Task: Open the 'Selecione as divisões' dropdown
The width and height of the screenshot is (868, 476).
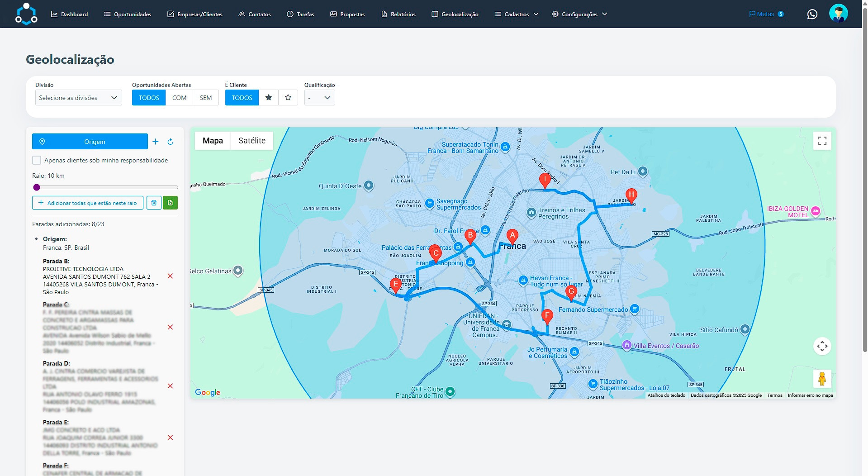Action: pos(78,98)
